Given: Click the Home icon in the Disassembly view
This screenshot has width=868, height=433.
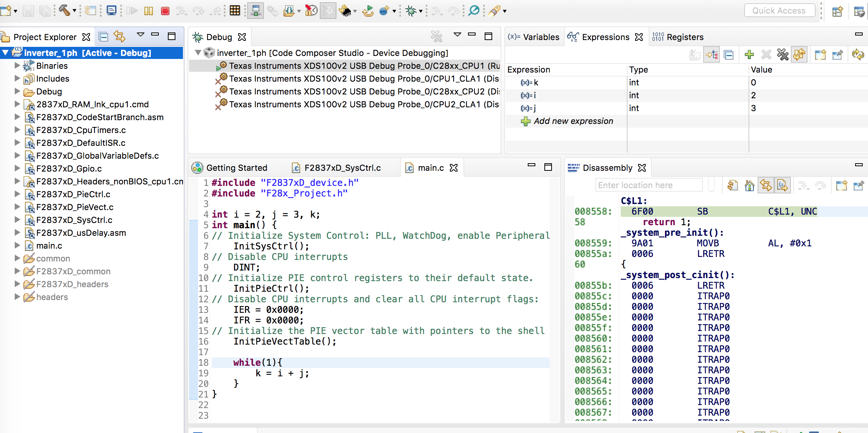Looking at the screenshot, I should coord(750,186).
